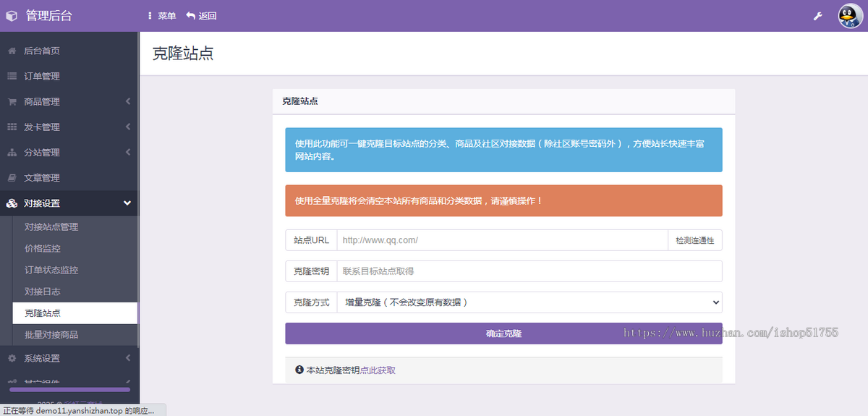Click the cart icon beside 商品管理
The image size is (868, 416).
pyautogui.click(x=12, y=101)
